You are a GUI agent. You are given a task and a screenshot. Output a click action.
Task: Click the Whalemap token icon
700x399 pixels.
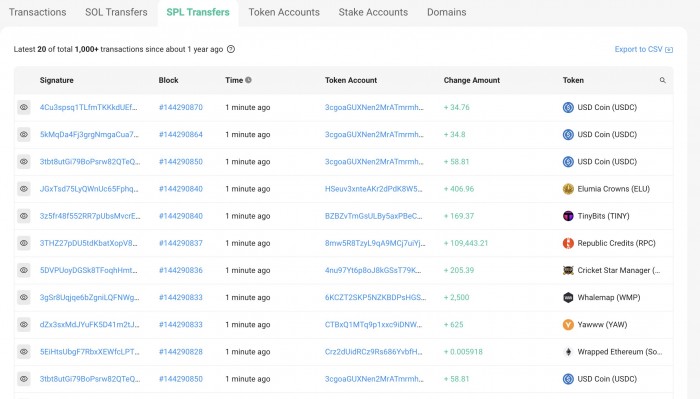568,297
